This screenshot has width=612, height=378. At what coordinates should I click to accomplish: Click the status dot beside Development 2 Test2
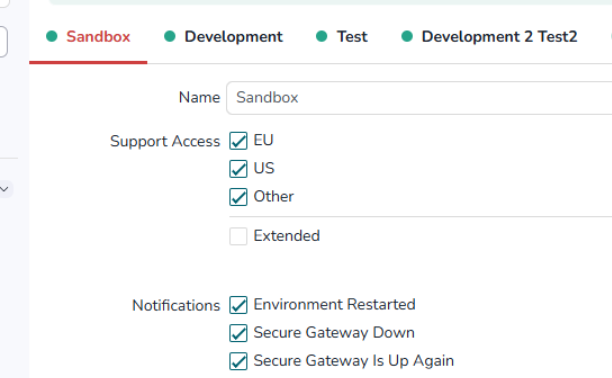pyautogui.click(x=407, y=36)
